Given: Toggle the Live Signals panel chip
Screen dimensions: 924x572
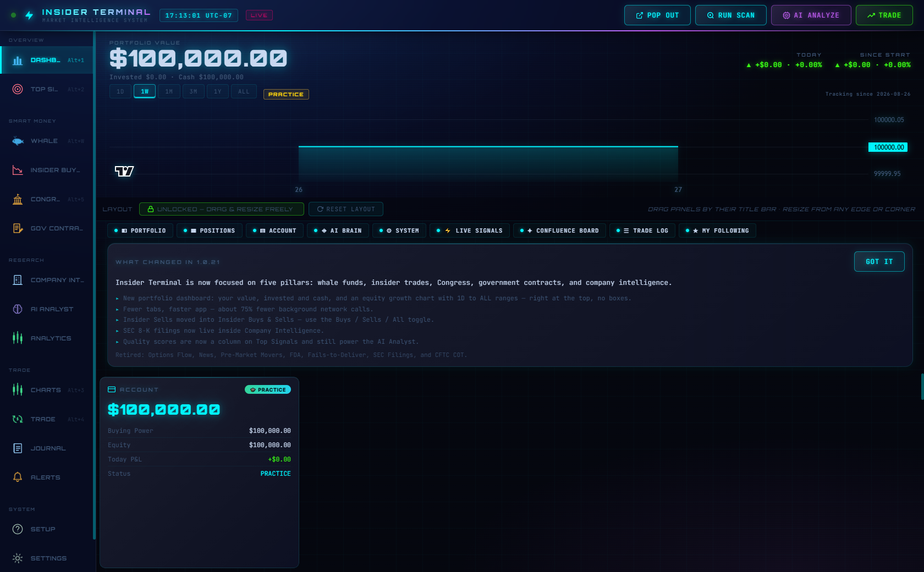Looking at the screenshot, I should [470, 230].
